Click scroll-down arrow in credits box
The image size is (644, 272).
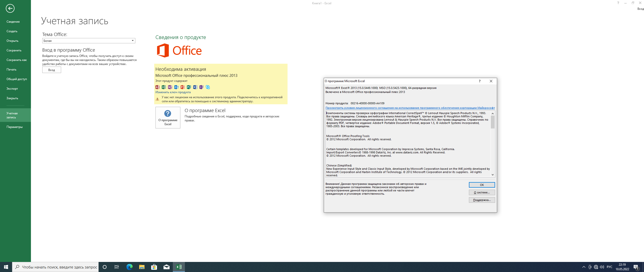tap(493, 175)
